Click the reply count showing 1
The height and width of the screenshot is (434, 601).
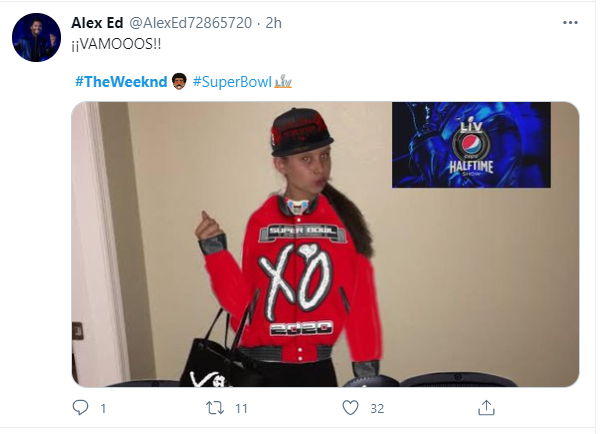click(x=103, y=409)
